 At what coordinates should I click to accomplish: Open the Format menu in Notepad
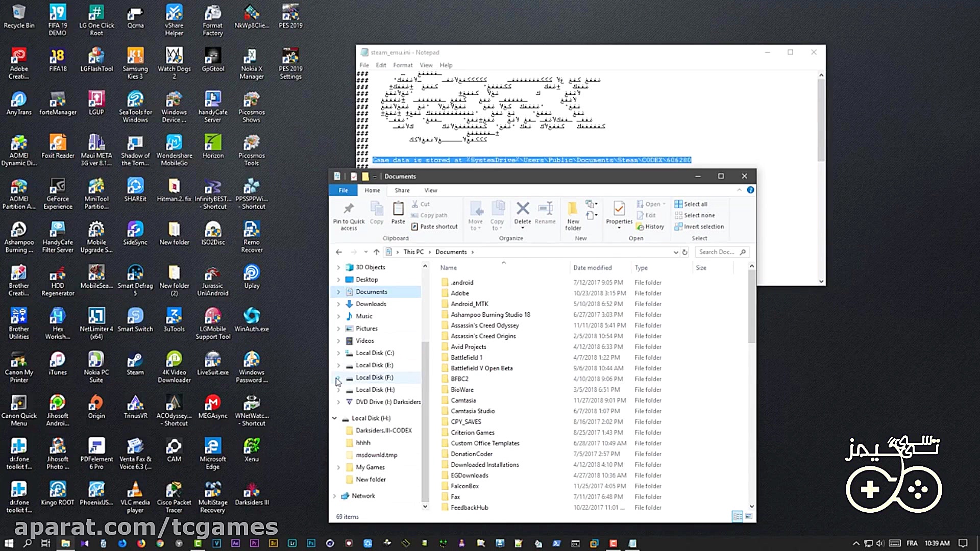pos(402,65)
